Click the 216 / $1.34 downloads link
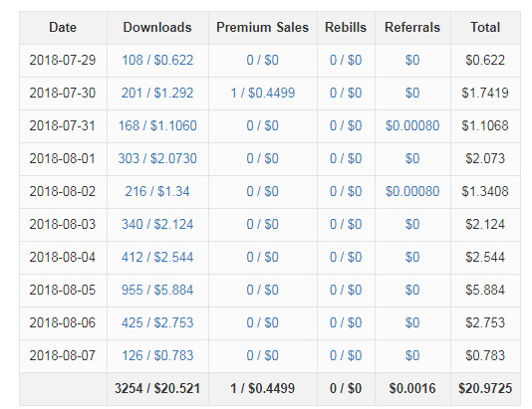 click(157, 191)
